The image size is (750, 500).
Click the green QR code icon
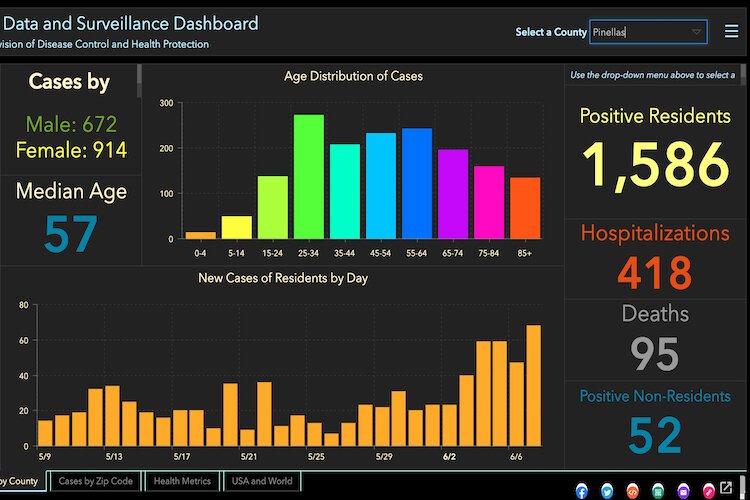coord(658,490)
